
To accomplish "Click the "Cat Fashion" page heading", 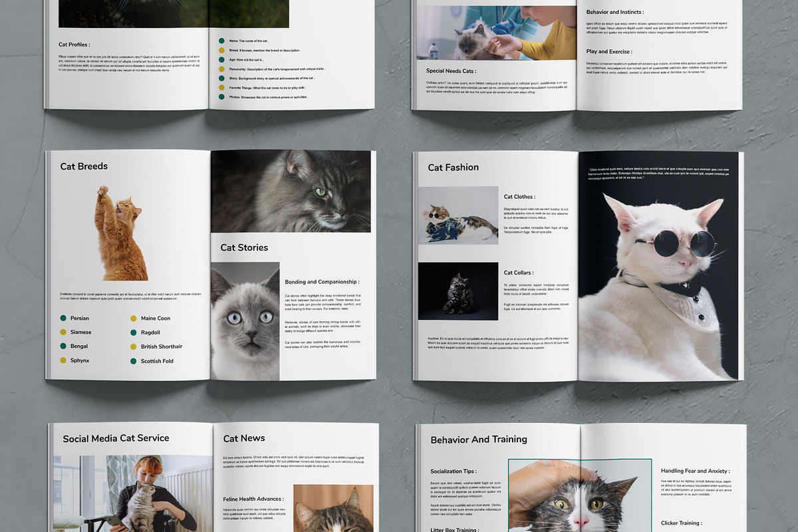I will [x=453, y=168].
